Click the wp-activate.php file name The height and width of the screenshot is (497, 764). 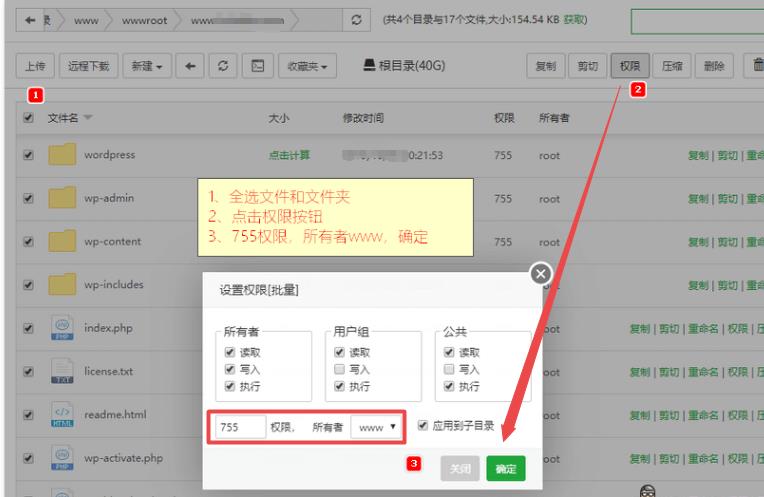123,458
